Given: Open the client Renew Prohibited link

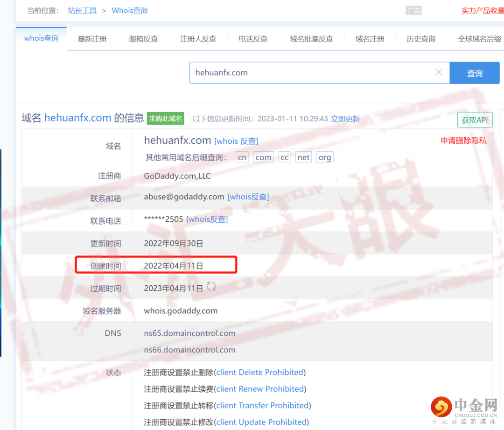Looking at the screenshot, I should (260, 389).
